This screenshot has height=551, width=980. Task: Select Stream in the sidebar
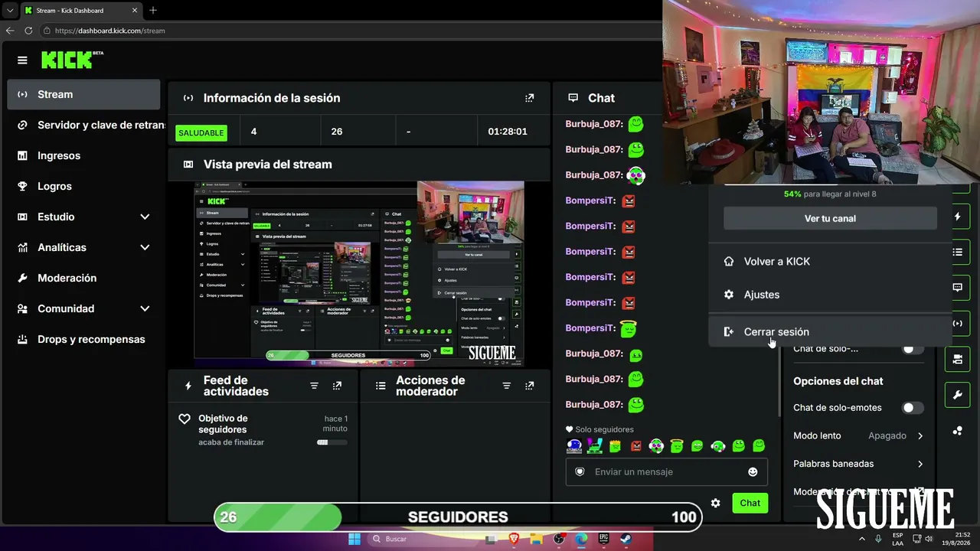(83, 94)
